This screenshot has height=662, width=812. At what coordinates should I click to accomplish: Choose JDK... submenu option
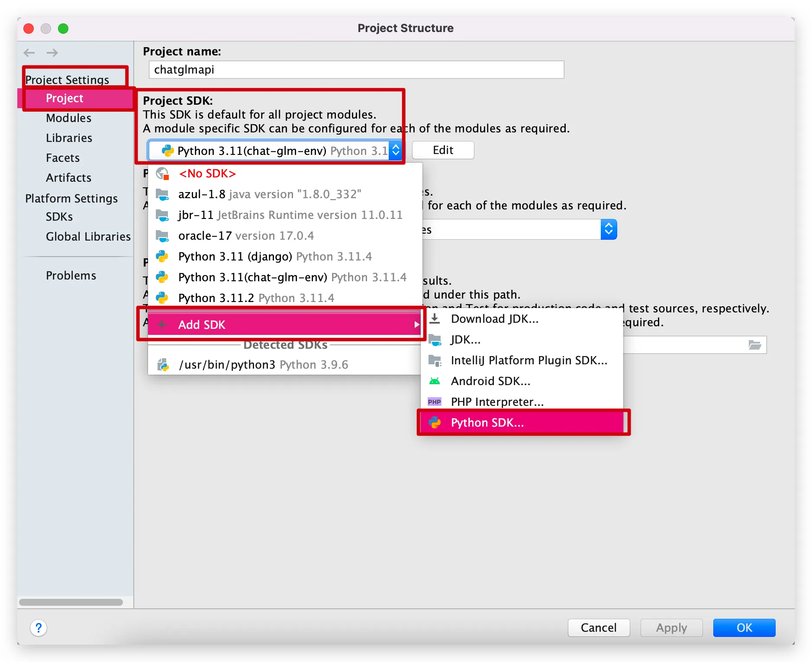522,340
